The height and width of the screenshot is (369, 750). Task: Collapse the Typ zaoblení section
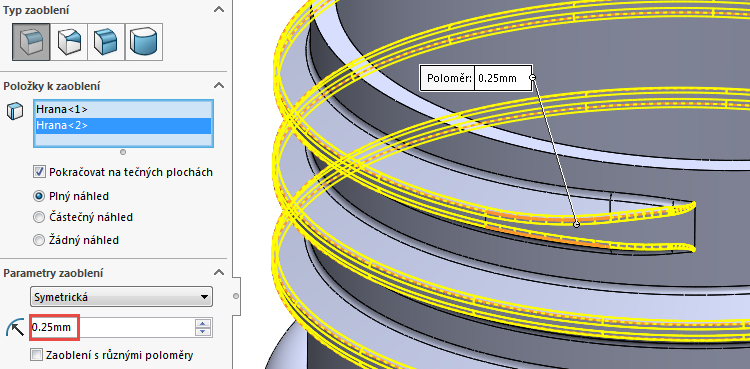pos(219,10)
